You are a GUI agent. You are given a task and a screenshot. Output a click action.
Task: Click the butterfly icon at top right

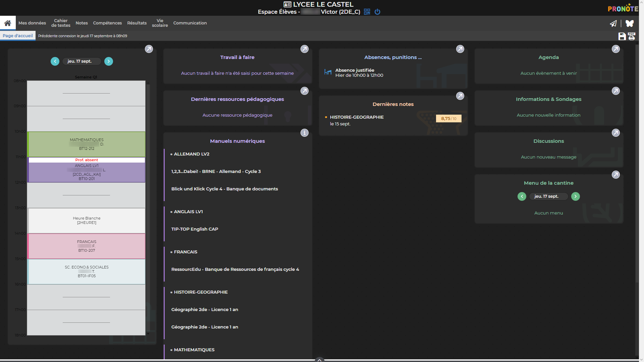(x=630, y=23)
